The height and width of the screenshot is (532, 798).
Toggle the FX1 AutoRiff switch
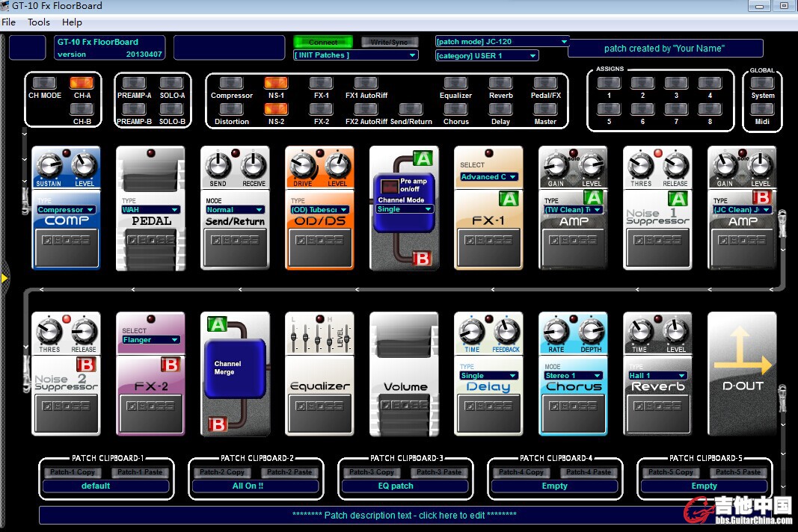pyautogui.click(x=366, y=84)
